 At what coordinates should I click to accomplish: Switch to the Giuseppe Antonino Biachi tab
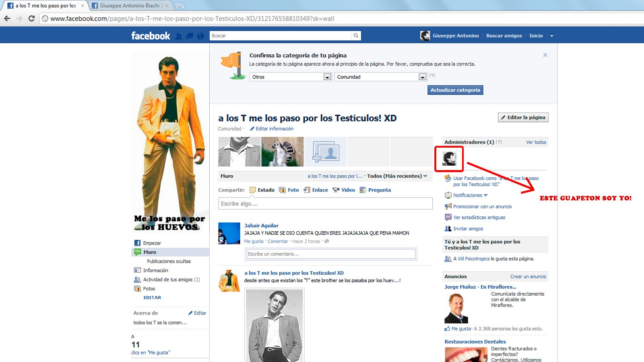(x=131, y=6)
